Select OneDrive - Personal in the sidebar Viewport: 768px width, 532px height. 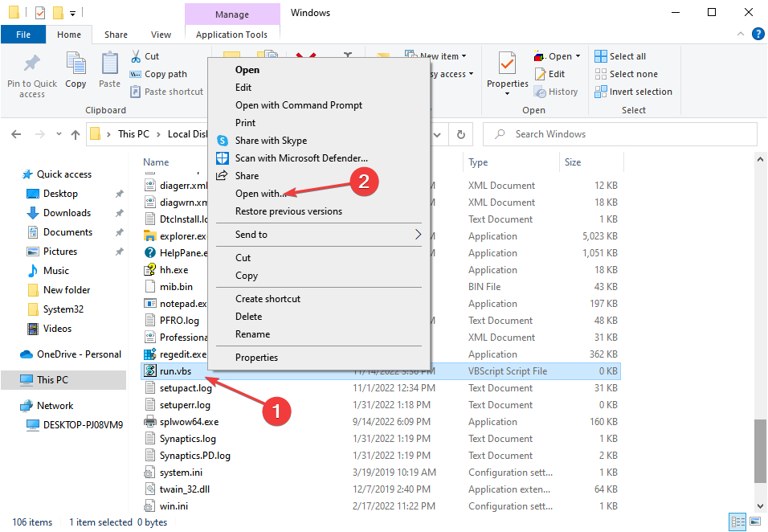pos(79,354)
